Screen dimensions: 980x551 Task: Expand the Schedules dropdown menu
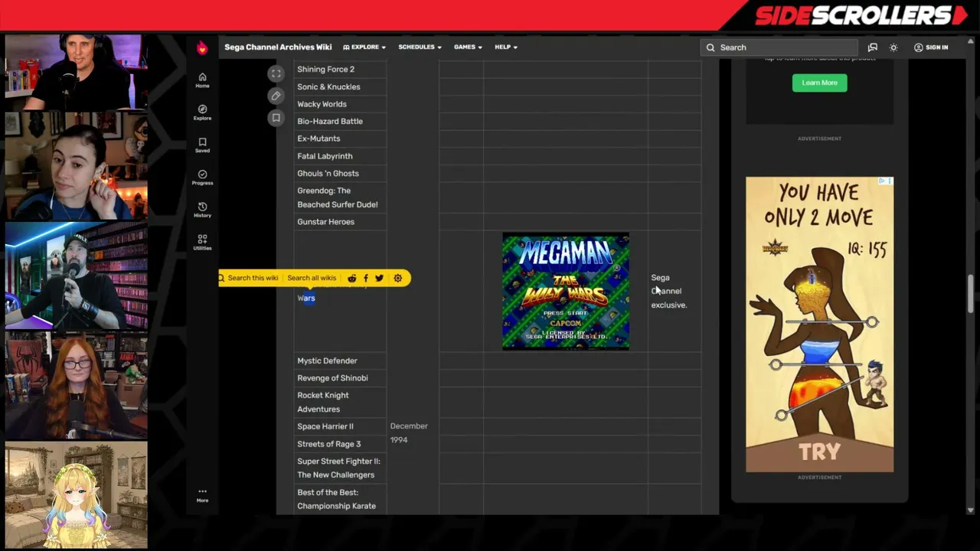pyautogui.click(x=420, y=47)
